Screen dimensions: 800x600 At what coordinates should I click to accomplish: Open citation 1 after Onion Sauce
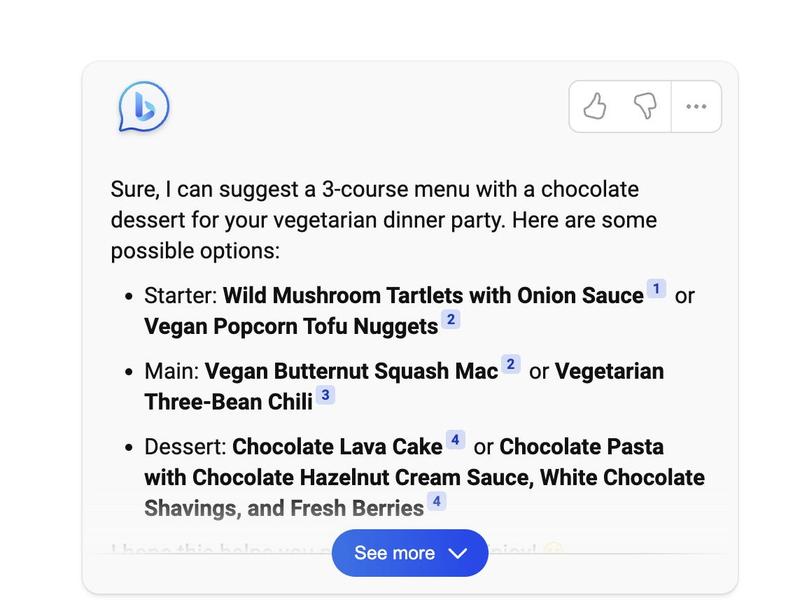pos(656,289)
